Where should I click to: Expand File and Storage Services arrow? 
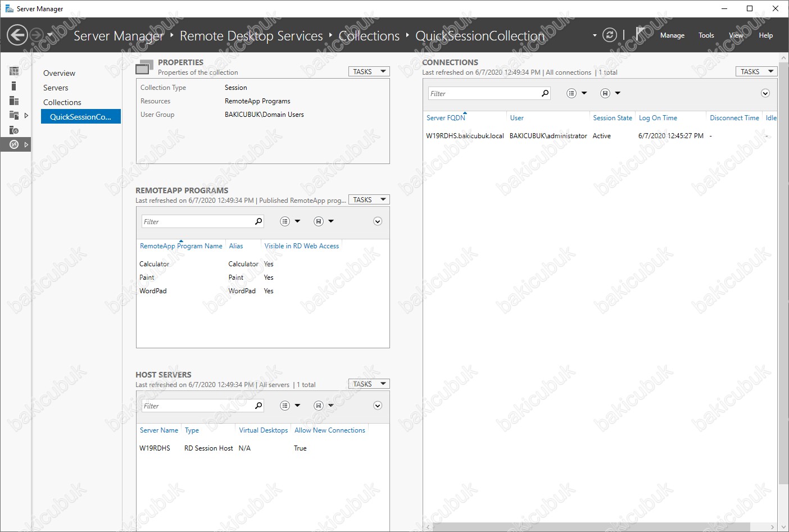tap(26, 115)
